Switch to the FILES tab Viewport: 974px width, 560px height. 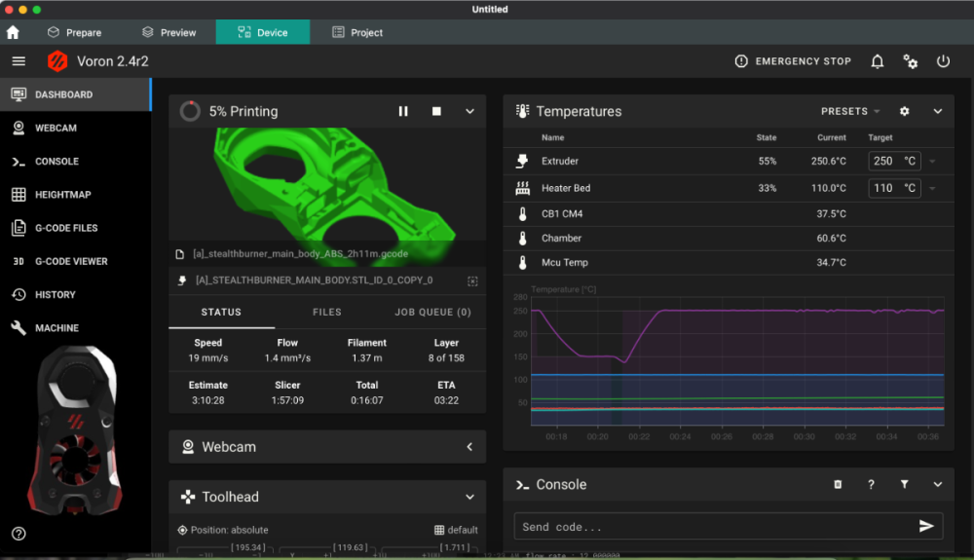pyautogui.click(x=326, y=313)
